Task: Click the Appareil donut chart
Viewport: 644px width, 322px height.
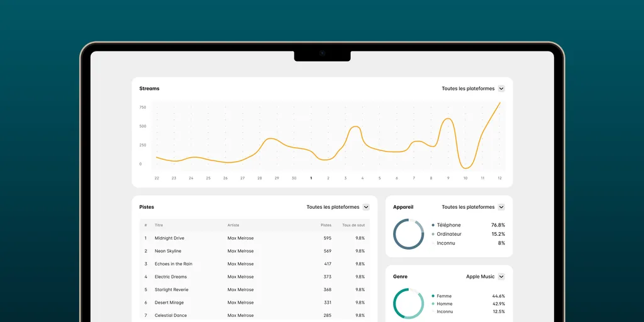Action: point(408,234)
